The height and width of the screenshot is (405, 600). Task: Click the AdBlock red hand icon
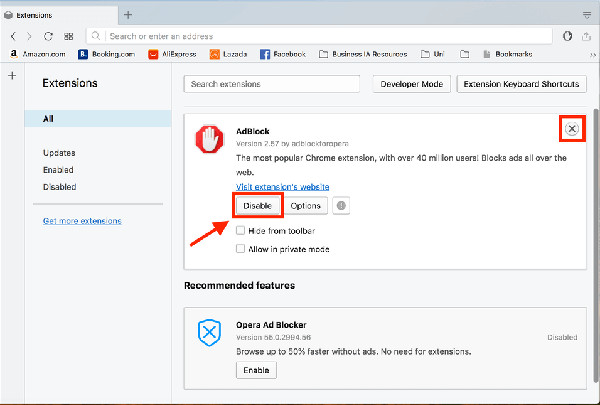point(209,139)
